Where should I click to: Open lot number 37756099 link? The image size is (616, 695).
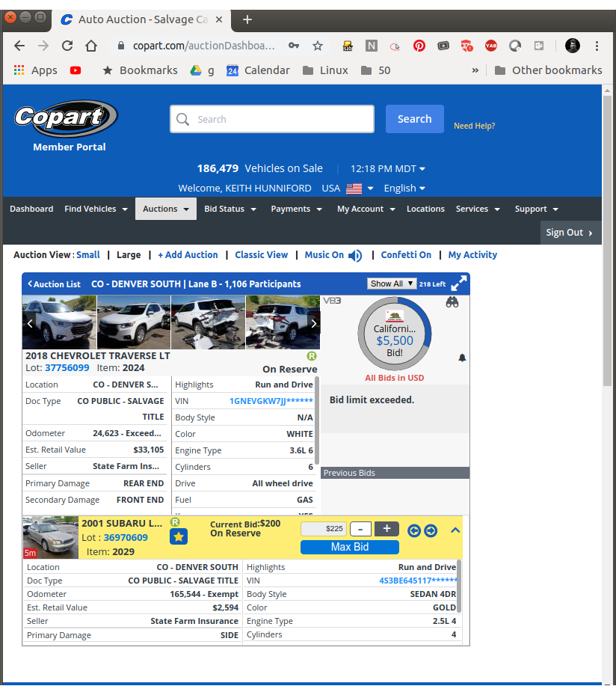(67, 368)
